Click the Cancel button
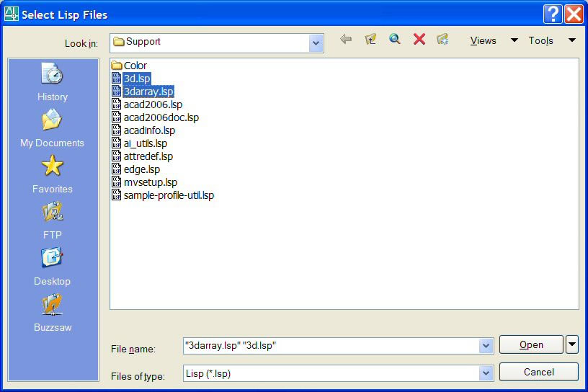588x392 pixels. click(539, 372)
